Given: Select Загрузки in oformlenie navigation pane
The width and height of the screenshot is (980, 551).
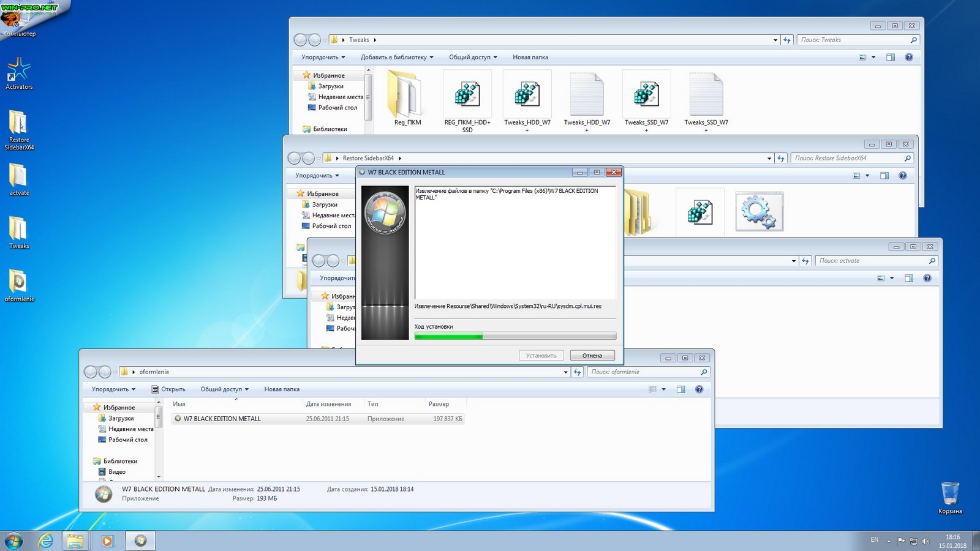Looking at the screenshot, I should 121,419.
